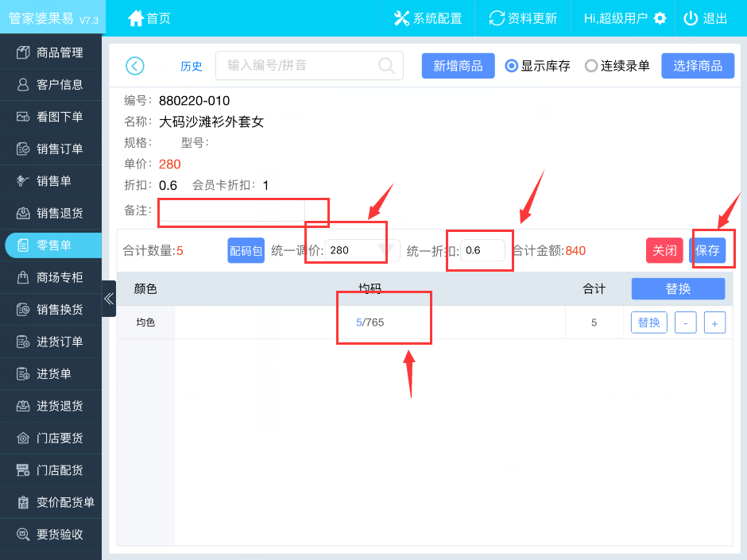Viewport: 747px width, 560px height.
Task: Click the 历史 link
Action: tap(192, 67)
